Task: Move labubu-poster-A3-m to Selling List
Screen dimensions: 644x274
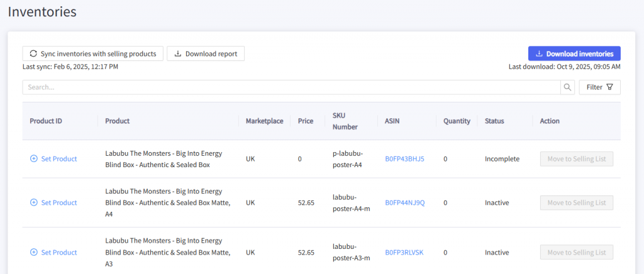Action: pyautogui.click(x=576, y=252)
